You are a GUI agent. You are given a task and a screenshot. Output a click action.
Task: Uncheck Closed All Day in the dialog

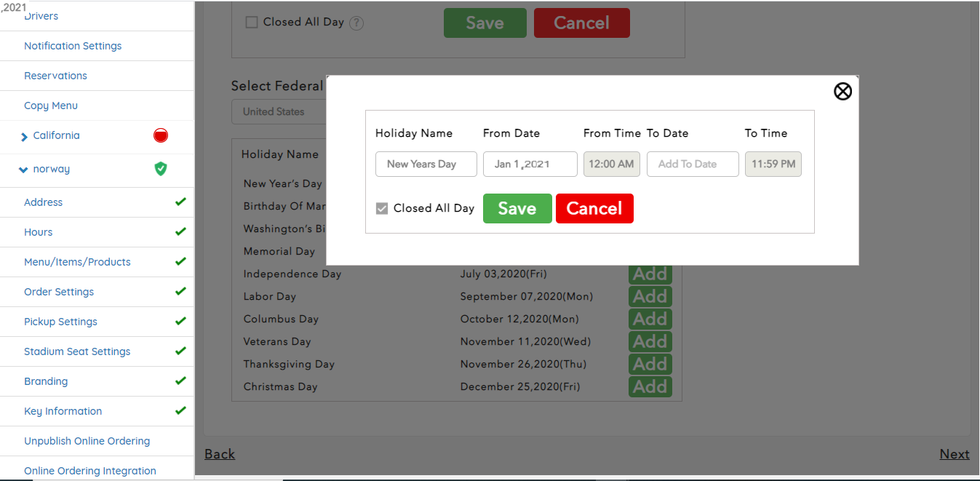tap(382, 209)
